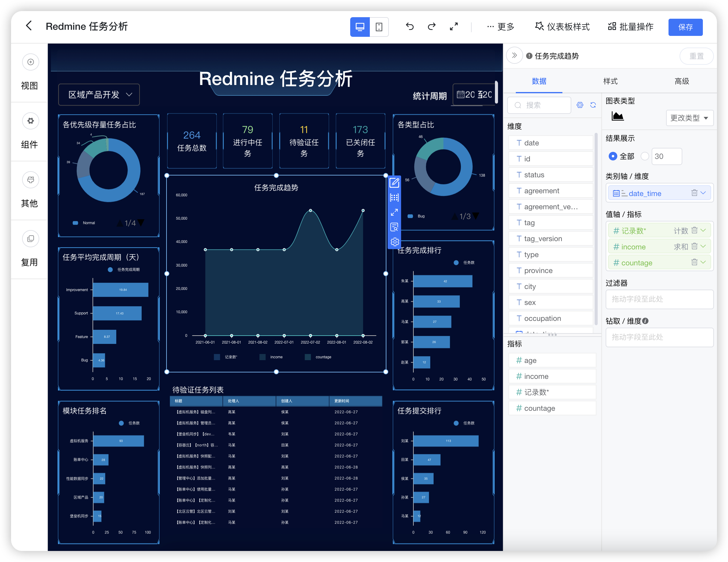Select the occupation dimension field
The width and height of the screenshot is (728, 562).
coord(551,318)
